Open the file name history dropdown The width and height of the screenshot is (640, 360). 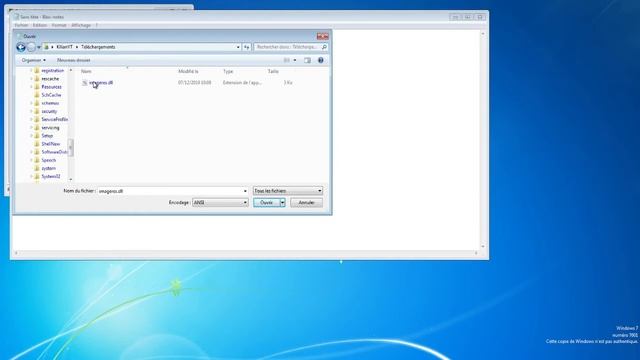coord(245,191)
